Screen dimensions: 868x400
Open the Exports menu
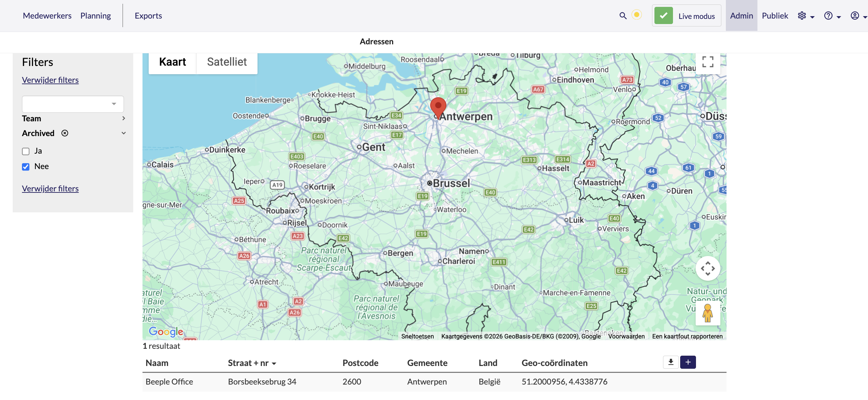pyautogui.click(x=148, y=16)
